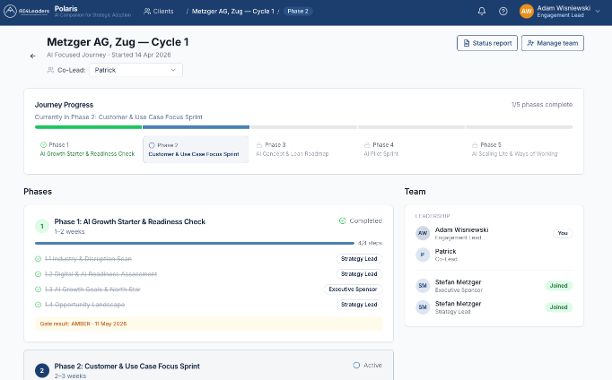Click the Phase 2 breadcrumb pill
Screen dimensions: 612x380
point(298,11)
